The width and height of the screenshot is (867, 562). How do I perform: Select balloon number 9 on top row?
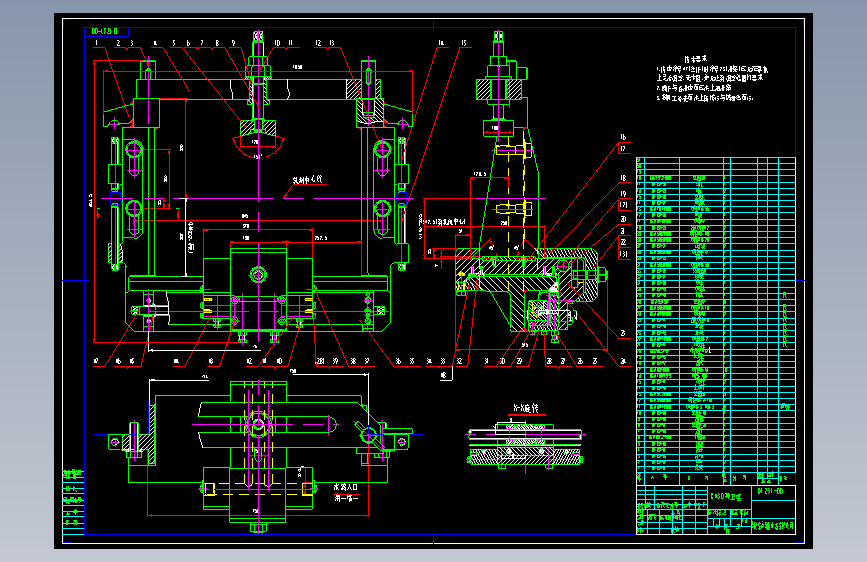[x=233, y=43]
